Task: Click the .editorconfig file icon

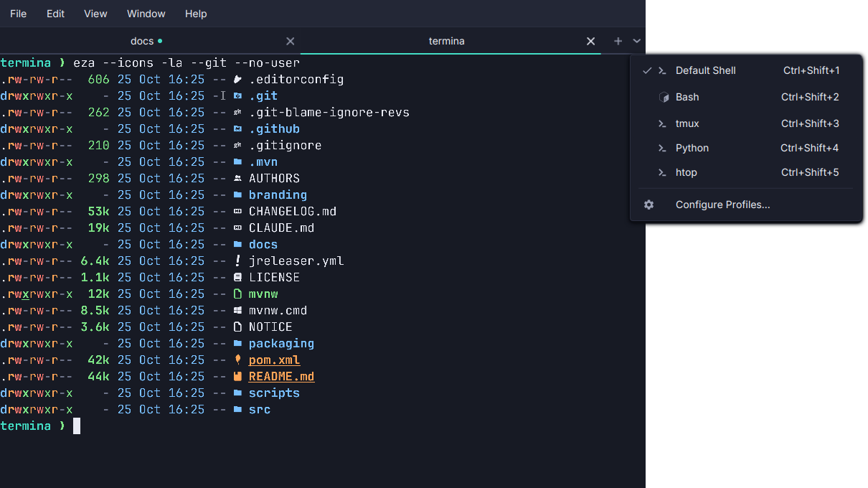Action: point(238,79)
